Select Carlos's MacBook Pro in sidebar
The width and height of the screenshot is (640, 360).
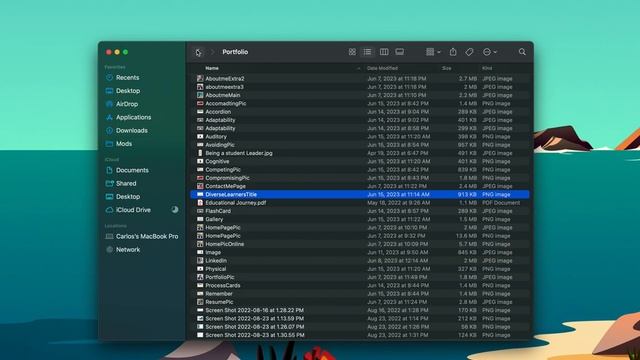click(x=147, y=236)
